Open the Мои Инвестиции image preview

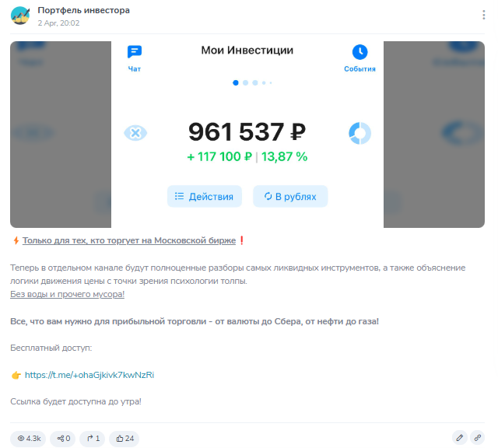pyautogui.click(x=247, y=135)
